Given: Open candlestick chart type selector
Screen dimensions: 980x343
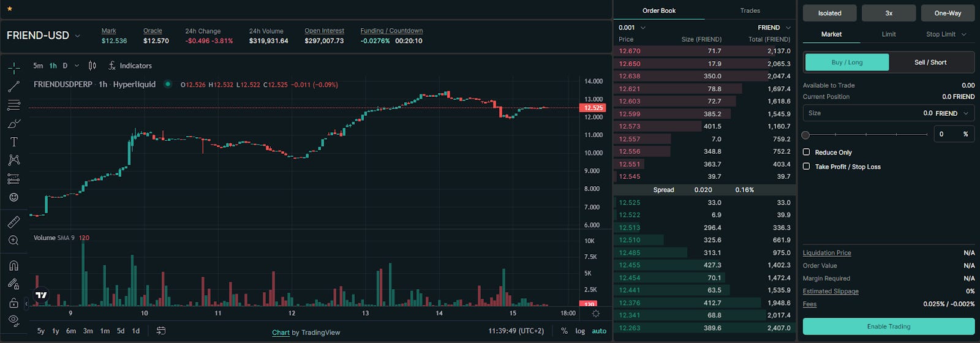Looking at the screenshot, I should (x=92, y=66).
